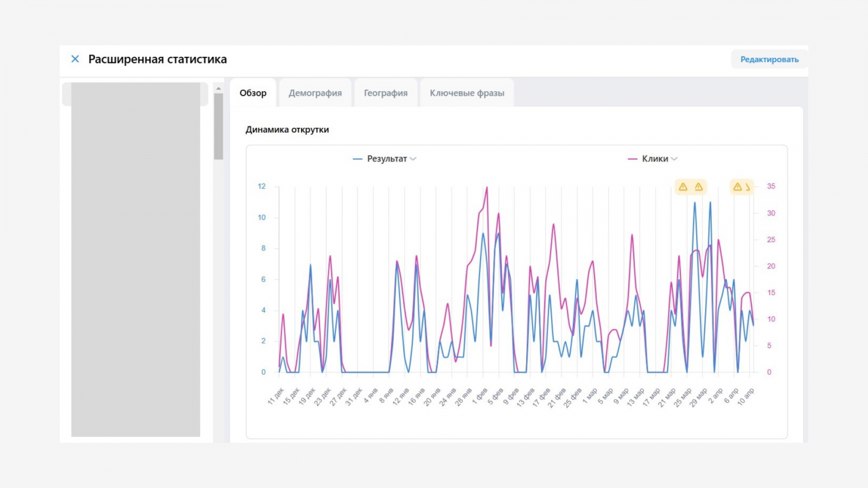Close the Расширенная статистика panel with X
Viewport: 868px width, 488px height.
tap(75, 59)
